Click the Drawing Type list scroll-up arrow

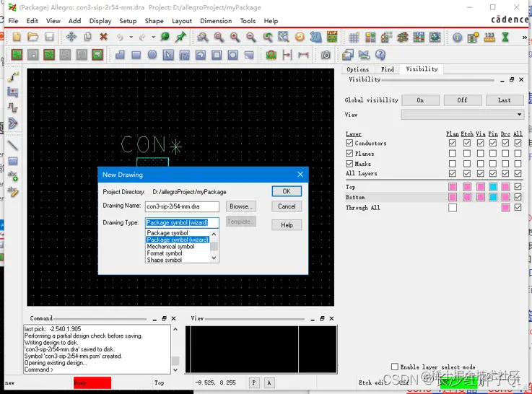coord(214,234)
